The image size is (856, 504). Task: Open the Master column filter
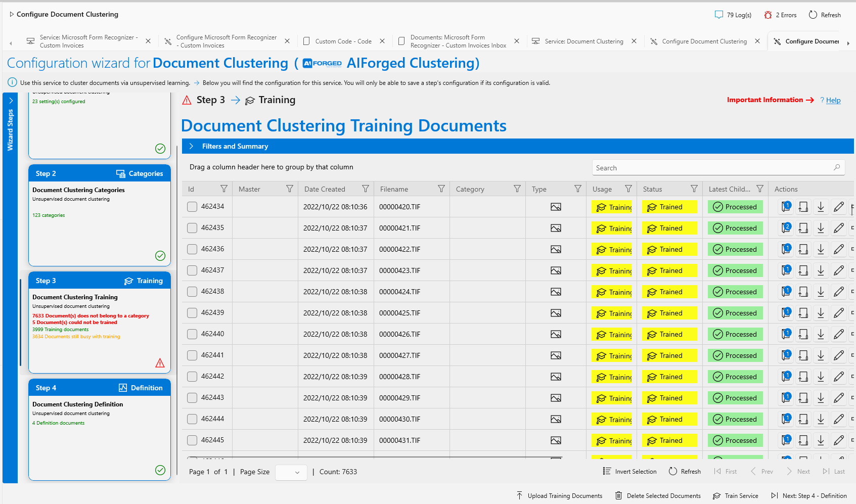[290, 189]
